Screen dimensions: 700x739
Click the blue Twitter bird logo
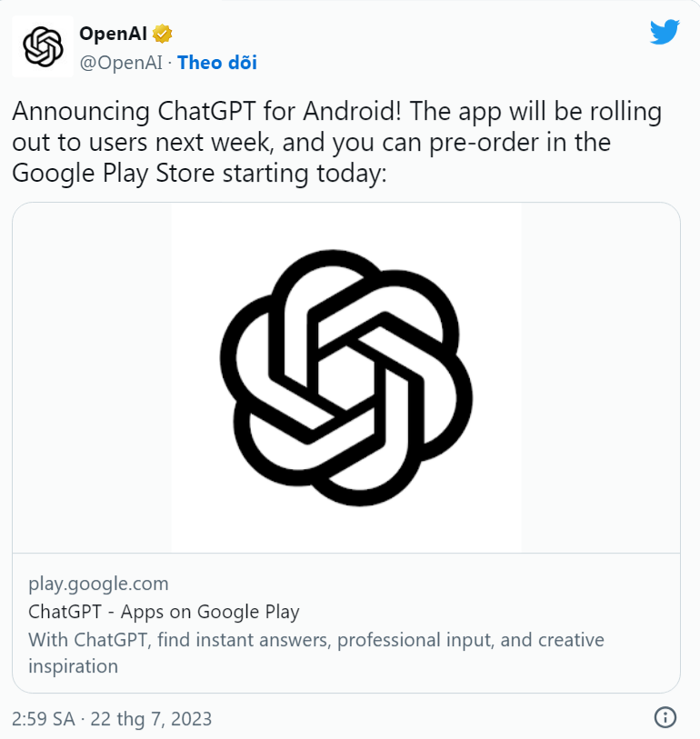(665, 33)
